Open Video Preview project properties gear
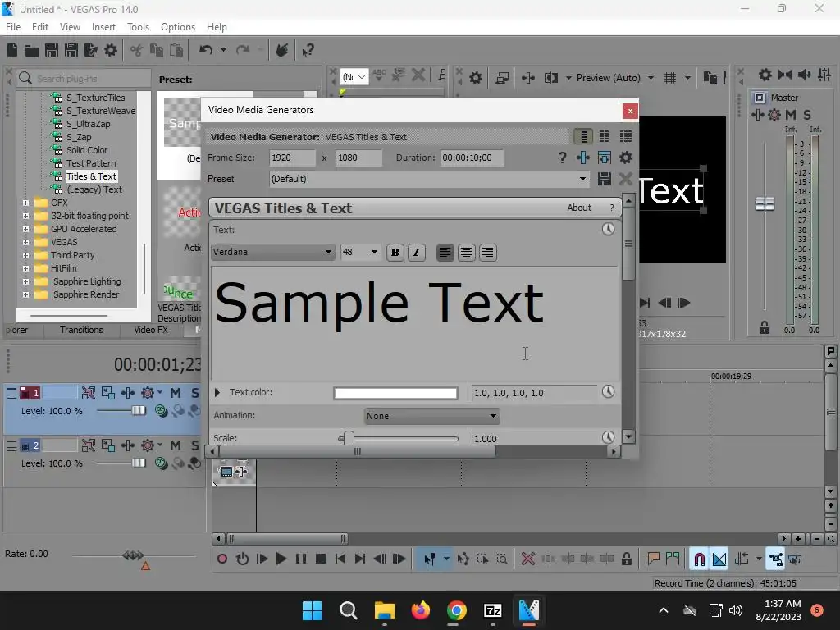 pyautogui.click(x=475, y=78)
